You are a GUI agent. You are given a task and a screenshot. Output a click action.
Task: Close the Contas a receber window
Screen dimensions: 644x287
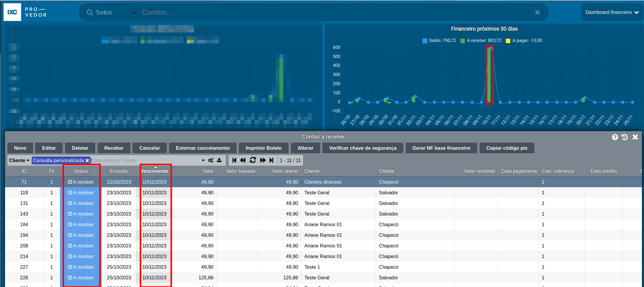(x=635, y=137)
